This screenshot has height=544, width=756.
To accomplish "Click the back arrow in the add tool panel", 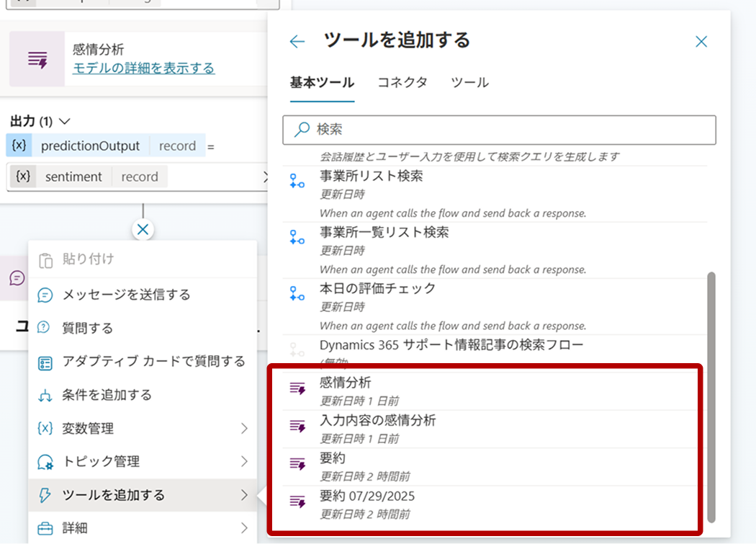I will (x=297, y=42).
